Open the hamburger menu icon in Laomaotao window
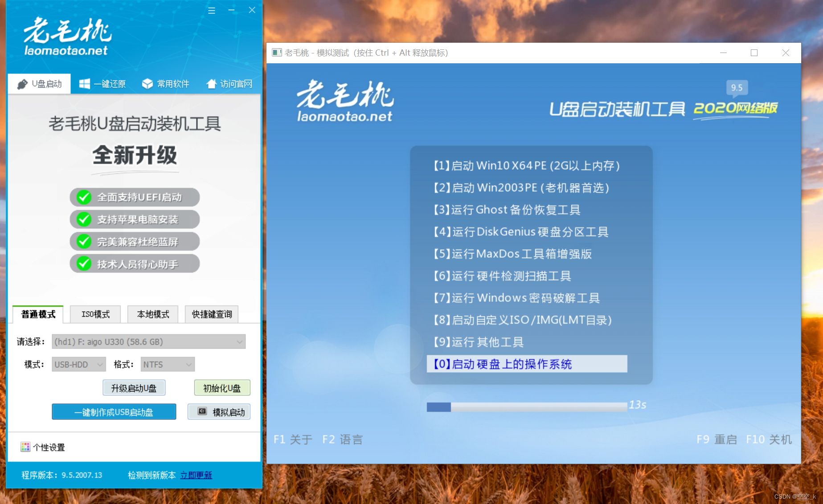823x504 pixels. point(212,10)
